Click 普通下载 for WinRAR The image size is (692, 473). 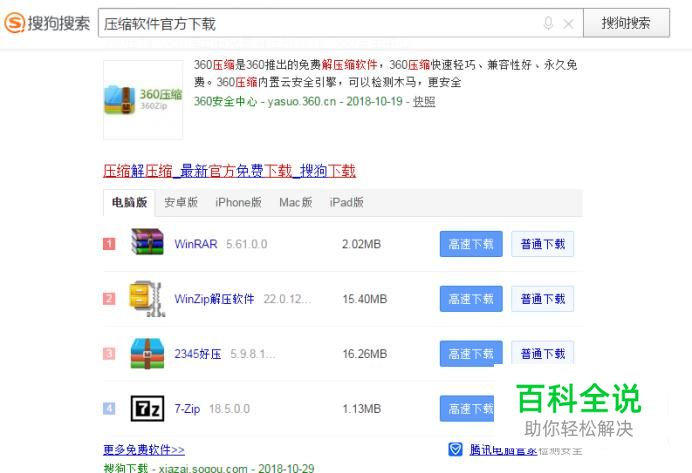[542, 244]
